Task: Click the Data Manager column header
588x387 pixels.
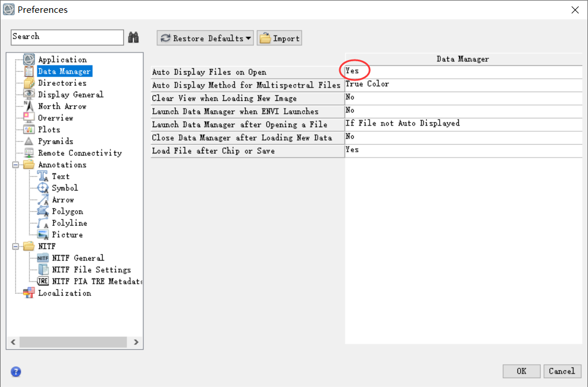Action: [x=464, y=59]
